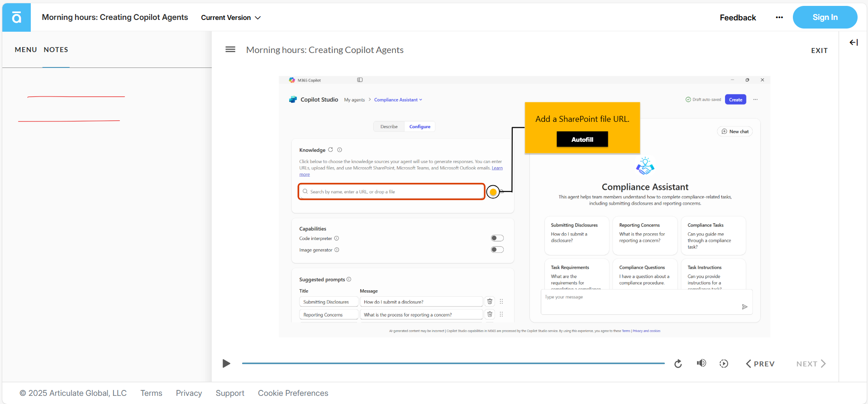Toggle the Image generator switch
Viewport: 868px width, 404px height.
pyautogui.click(x=497, y=250)
